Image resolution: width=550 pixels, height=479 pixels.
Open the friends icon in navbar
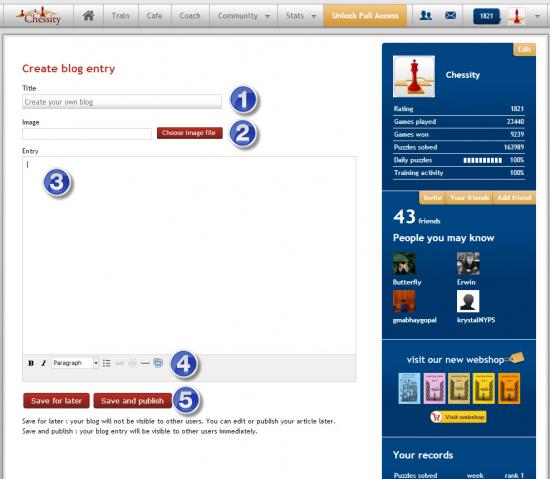[425, 15]
